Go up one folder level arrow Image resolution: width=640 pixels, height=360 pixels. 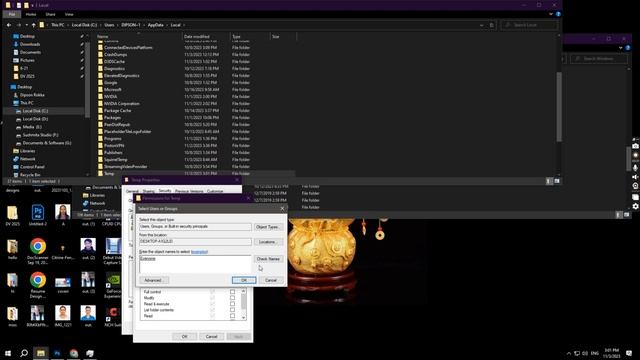33,25
